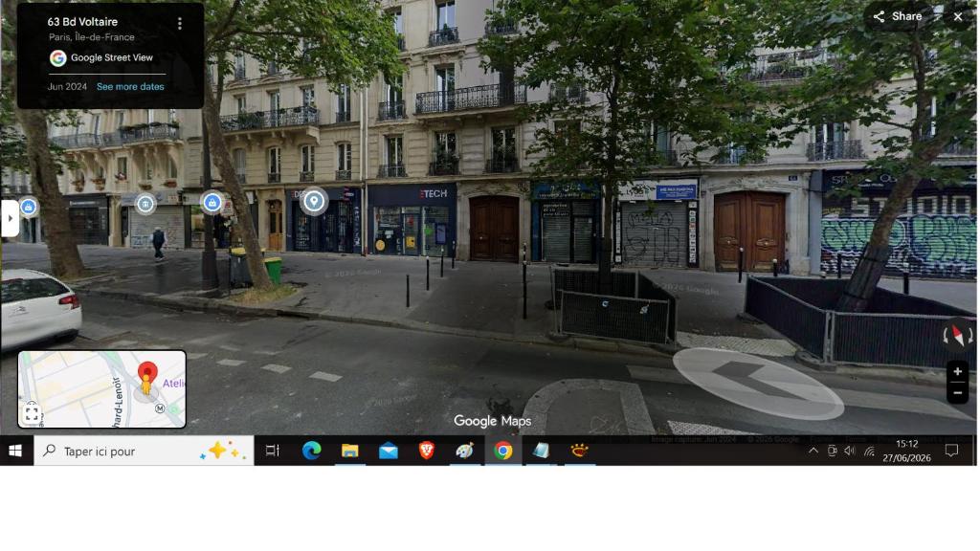Click the location pin marker above the blue shopfront
Image resolution: width=980 pixels, height=551 pixels.
[314, 201]
